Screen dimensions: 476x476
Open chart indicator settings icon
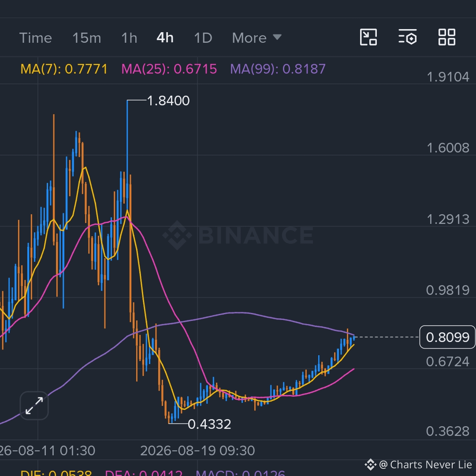[407, 37]
